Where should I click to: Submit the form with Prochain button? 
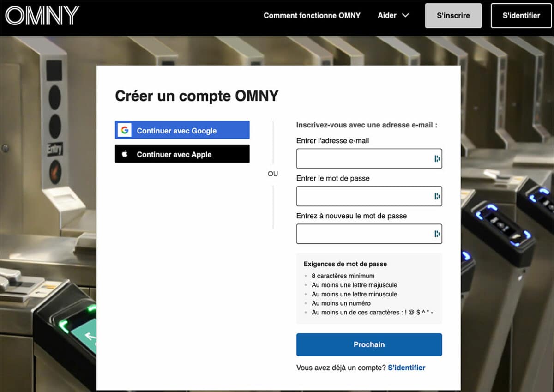369,344
